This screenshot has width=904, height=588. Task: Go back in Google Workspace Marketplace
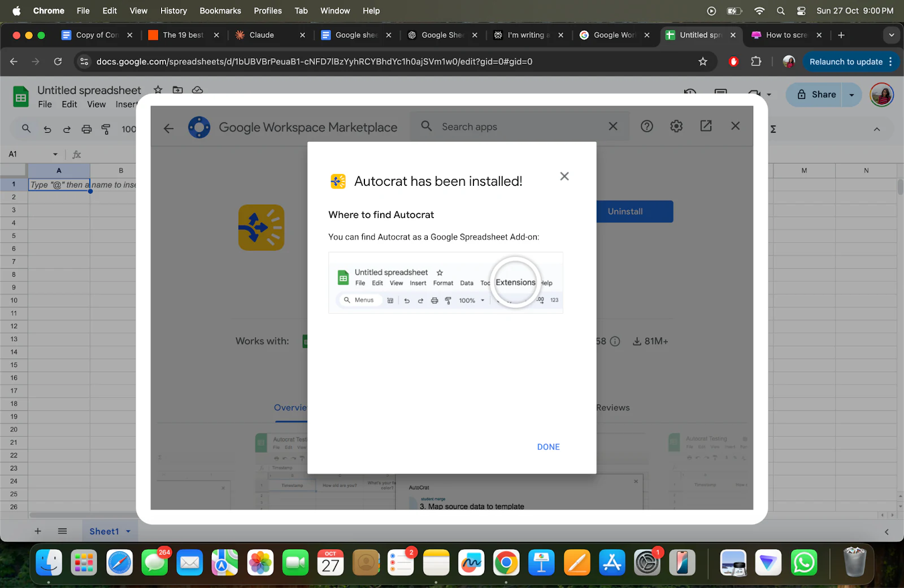(168, 128)
